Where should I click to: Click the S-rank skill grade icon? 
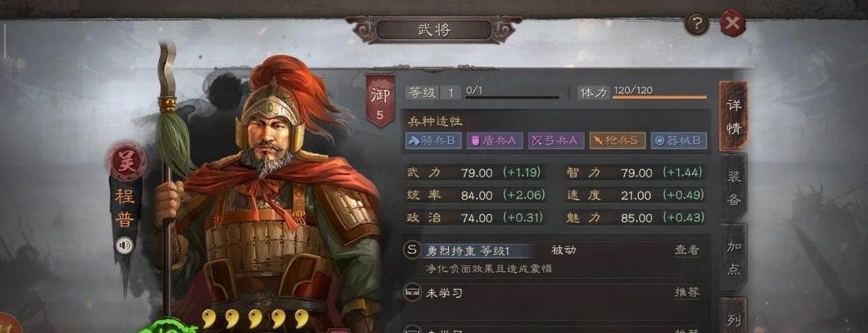click(x=412, y=250)
